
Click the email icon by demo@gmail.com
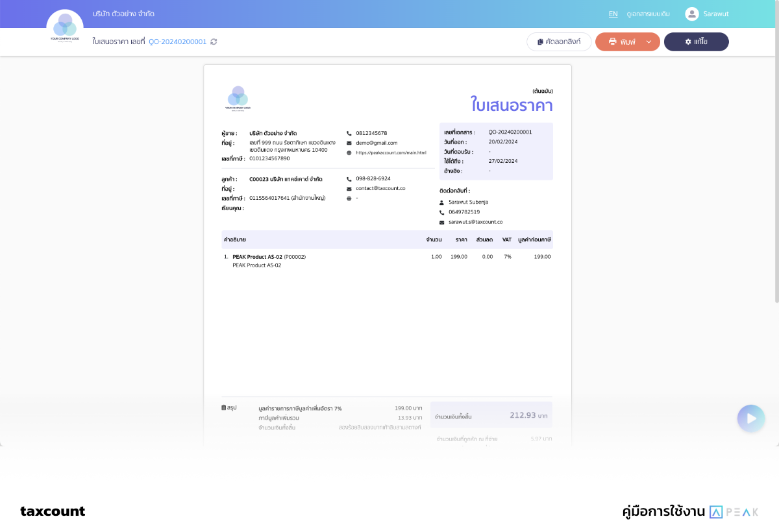(349, 143)
